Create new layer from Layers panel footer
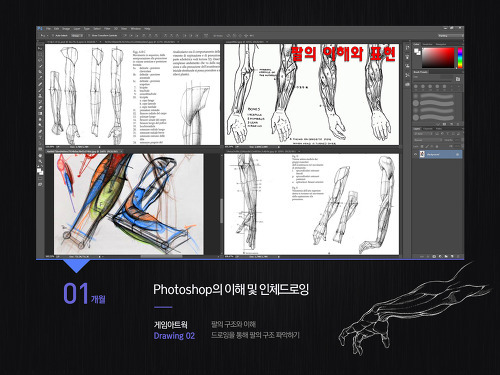 (x=452, y=256)
